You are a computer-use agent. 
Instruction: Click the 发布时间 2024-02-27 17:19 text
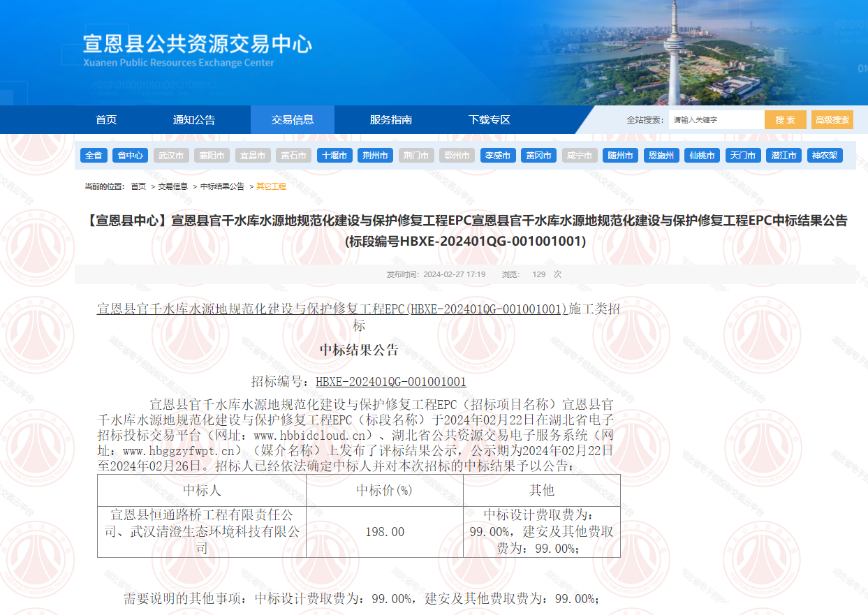(436, 274)
